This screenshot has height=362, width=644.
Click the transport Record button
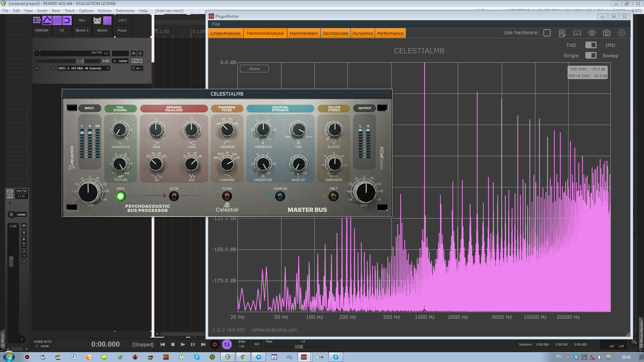215,344
